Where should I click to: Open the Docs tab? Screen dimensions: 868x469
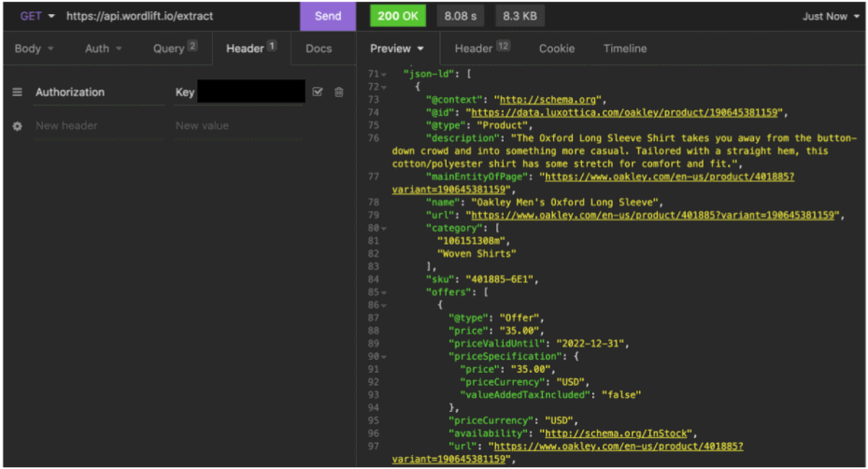pyautogui.click(x=319, y=49)
